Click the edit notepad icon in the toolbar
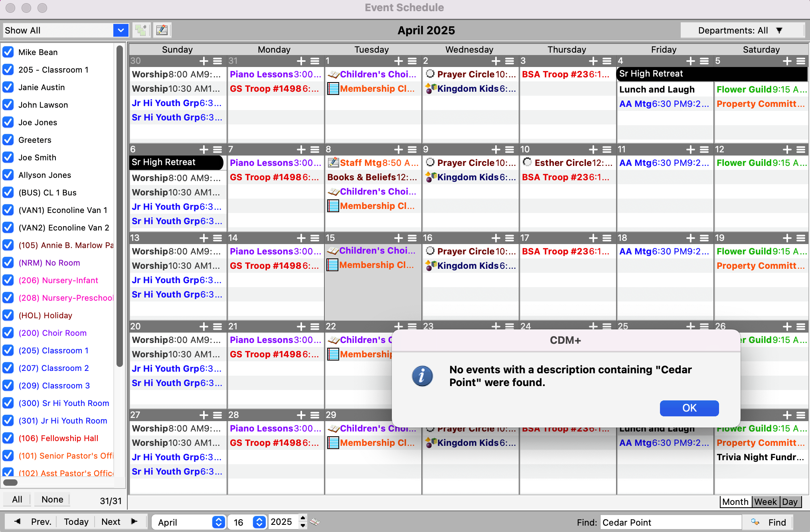810x532 pixels. tap(162, 30)
